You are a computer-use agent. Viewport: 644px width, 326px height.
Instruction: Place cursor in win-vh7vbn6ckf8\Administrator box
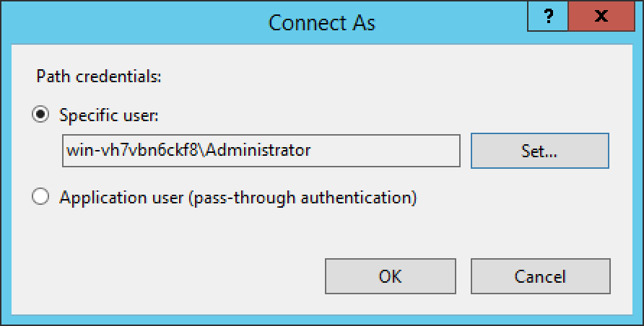click(x=261, y=151)
